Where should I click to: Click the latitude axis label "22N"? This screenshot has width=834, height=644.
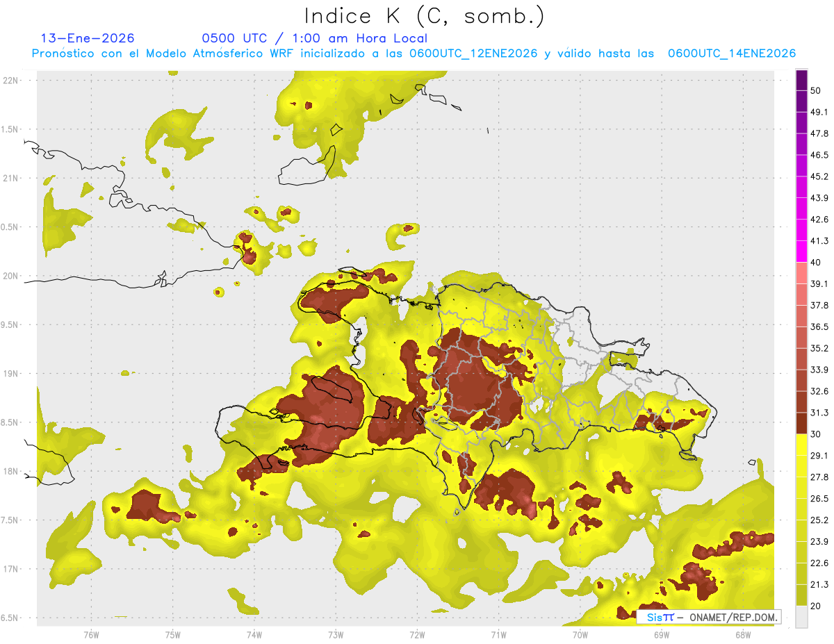tap(10, 81)
